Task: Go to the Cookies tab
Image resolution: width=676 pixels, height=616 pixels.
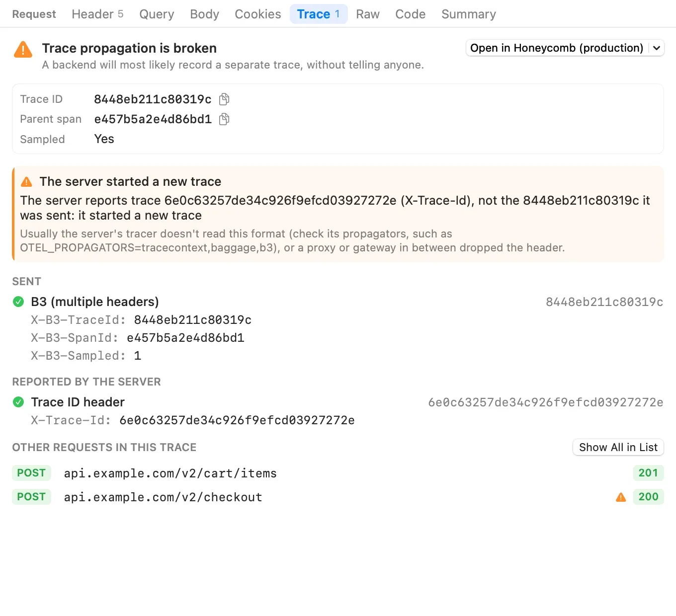Action: coord(258,14)
